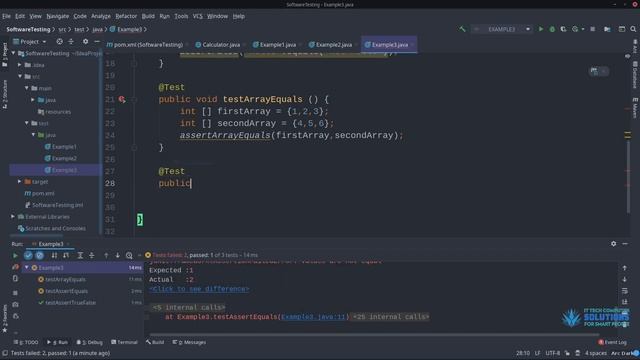The height and width of the screenshot is (360, 640).
Task: Open the Search Everywhere magnifier
Action: 633,29
